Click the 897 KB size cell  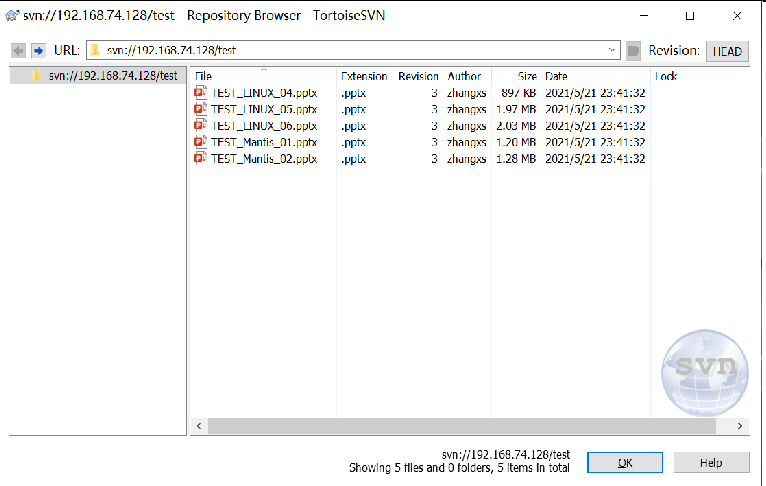(x=518, y=93)
